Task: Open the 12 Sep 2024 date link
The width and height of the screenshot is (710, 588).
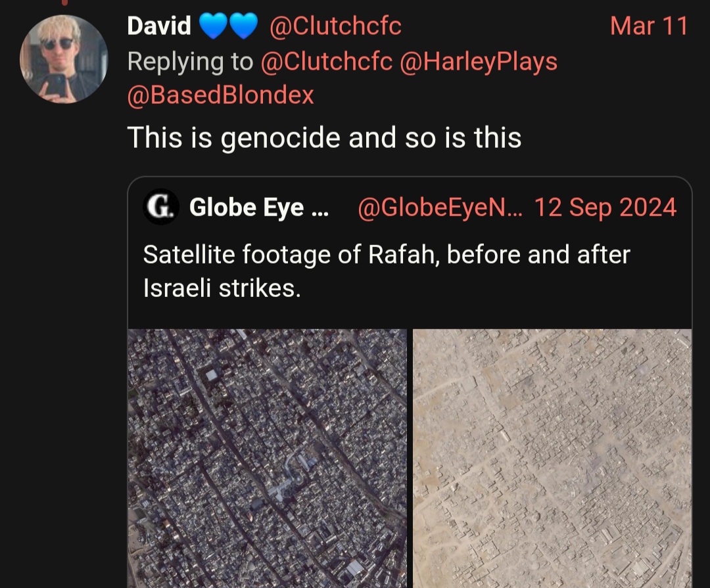Action: tap(605, 208)
